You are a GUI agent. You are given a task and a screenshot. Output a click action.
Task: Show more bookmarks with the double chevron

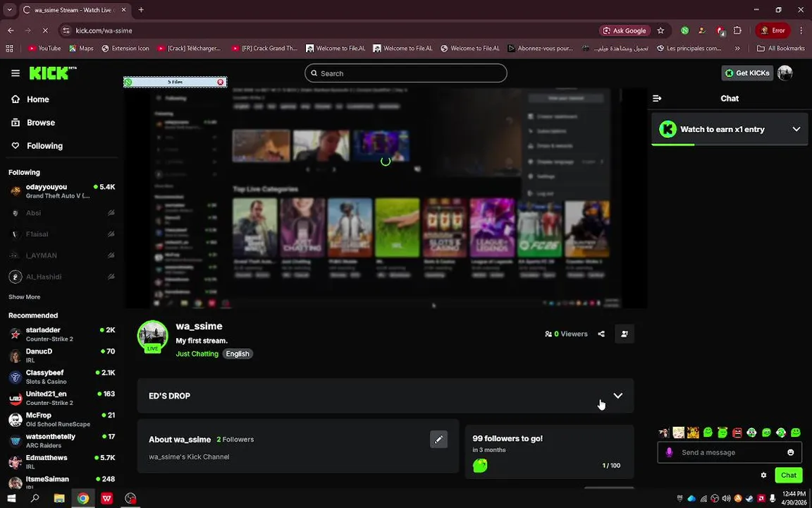[x=737, y=48]
